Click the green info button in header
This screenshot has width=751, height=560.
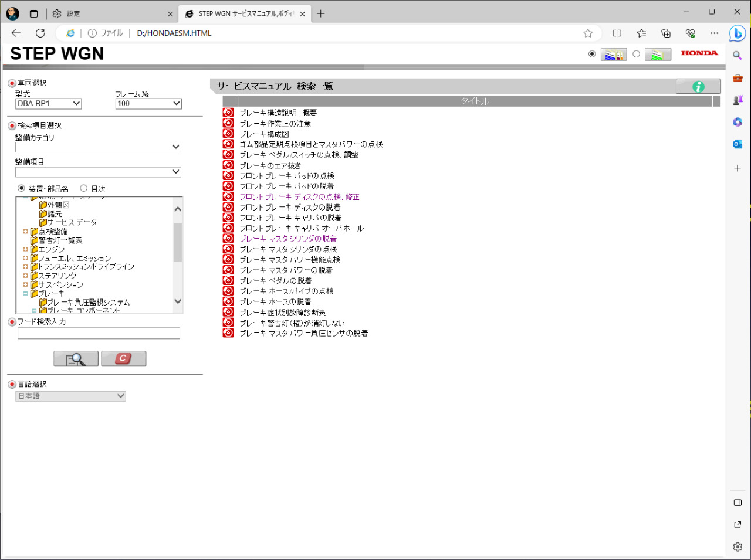point(698,86)
